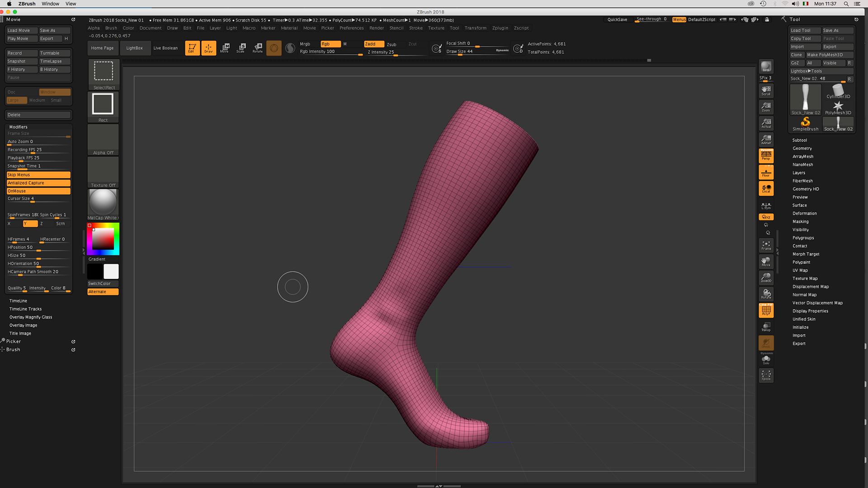
Task: Click the white secondary color swatch
Action: 111,272
